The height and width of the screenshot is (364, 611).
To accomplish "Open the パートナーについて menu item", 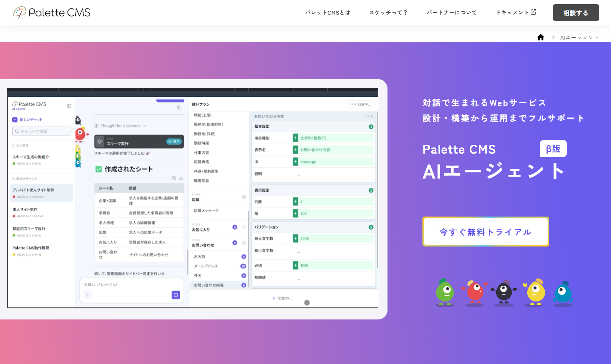I will point(452,13).
